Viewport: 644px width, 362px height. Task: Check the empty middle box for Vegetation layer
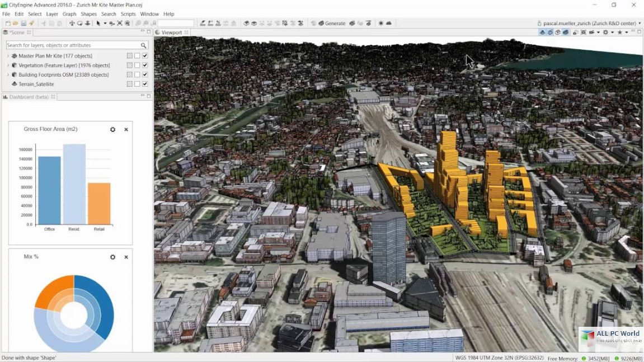tap(137, 65)
